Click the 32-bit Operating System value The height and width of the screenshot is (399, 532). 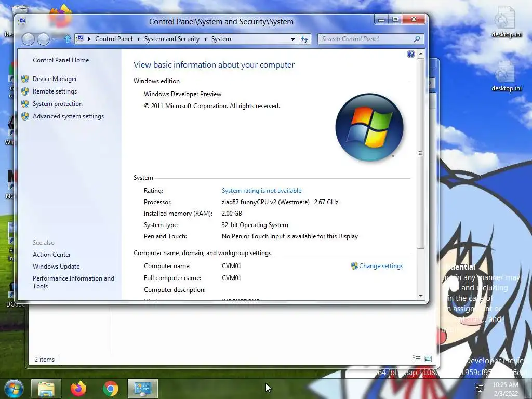[x=255, y=225]
